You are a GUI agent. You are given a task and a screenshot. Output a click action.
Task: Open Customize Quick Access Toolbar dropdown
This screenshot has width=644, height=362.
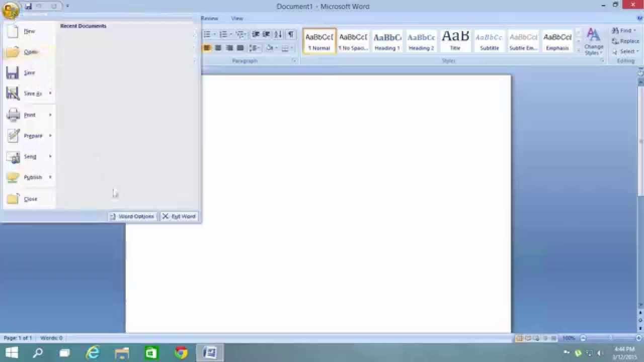click(x=67, y=7)
